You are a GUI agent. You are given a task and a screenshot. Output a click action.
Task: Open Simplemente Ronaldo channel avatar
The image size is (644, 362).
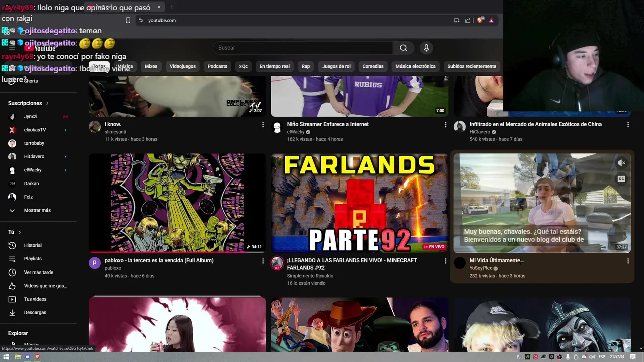coord(277,263)
